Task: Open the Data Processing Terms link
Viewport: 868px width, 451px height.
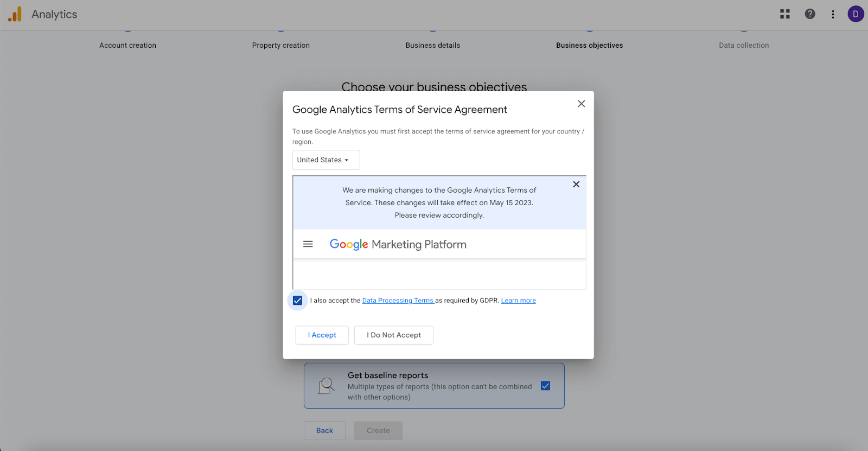Action: 398,301
